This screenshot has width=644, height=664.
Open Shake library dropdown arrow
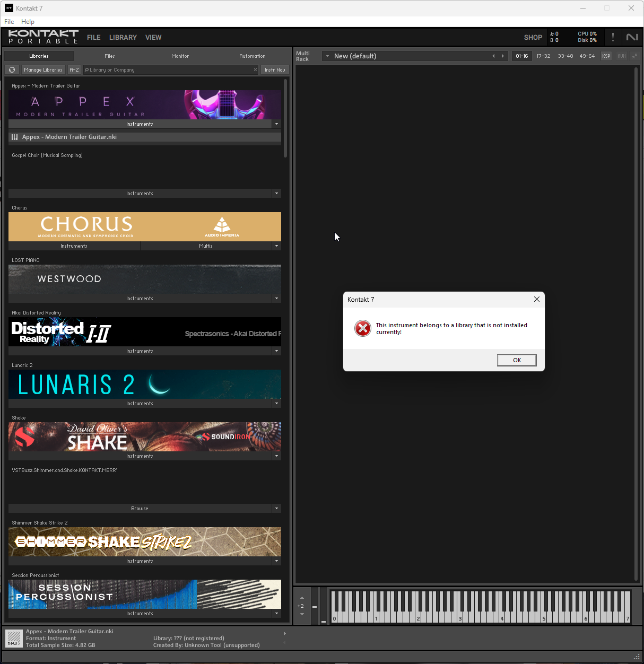pyautogui.click(x=276, y=456)
